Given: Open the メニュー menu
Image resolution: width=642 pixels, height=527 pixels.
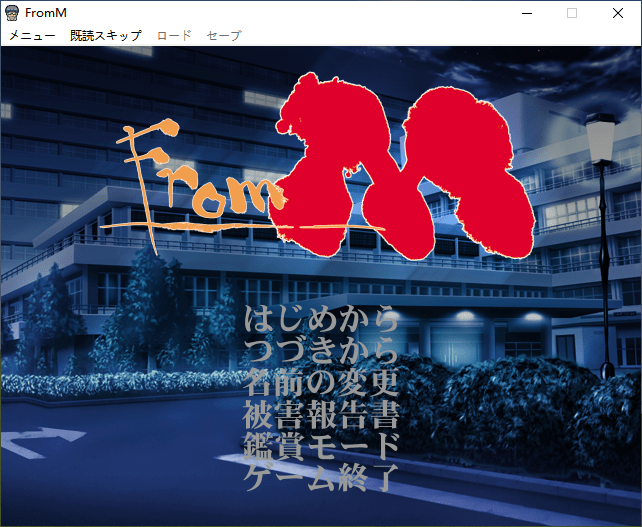Looking at the screenshot, I should [x=32, y=35].
